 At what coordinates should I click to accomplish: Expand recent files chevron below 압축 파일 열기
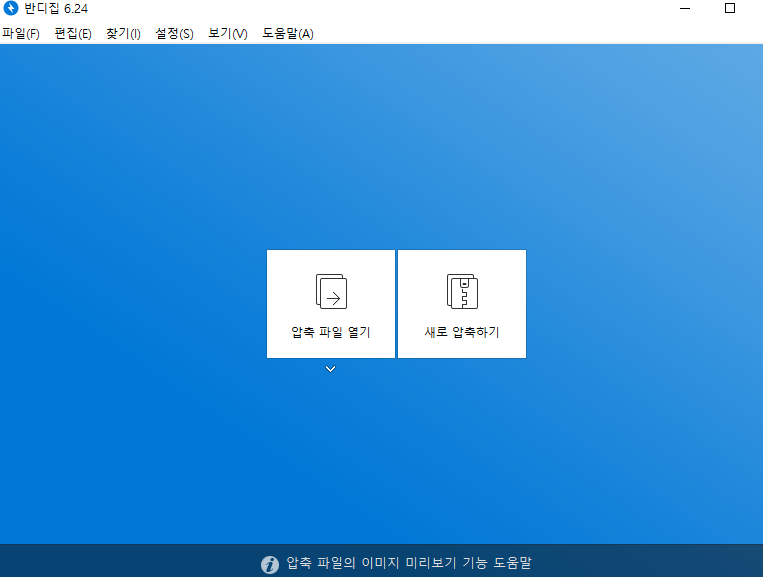[330, 369]
